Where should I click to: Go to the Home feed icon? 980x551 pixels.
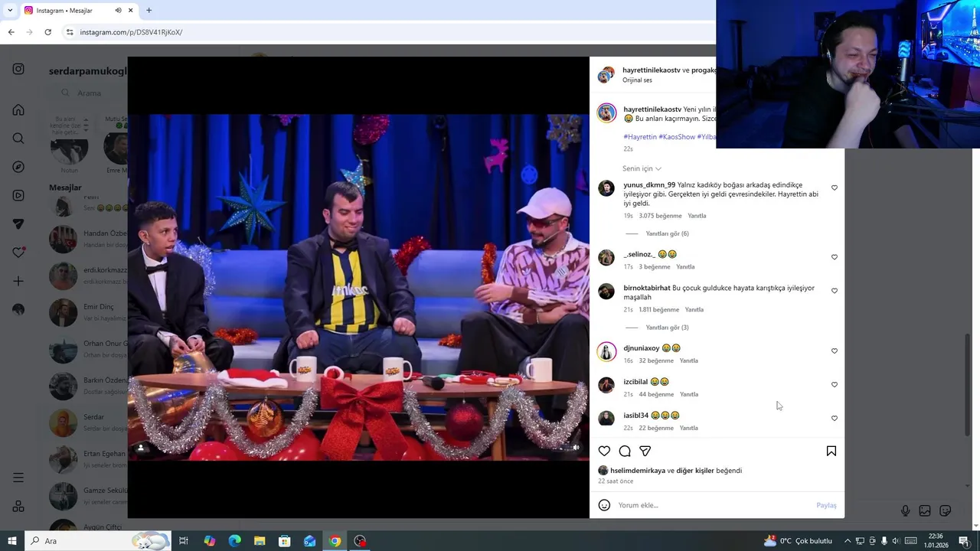pyautogui.click(x=18, y=109)
